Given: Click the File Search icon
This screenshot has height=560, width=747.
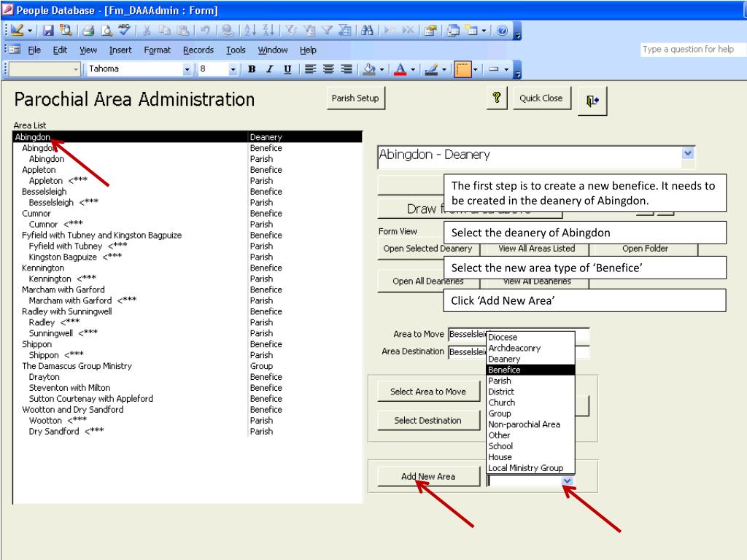Looking at the screenshot, I should click(x=65, y=31).
